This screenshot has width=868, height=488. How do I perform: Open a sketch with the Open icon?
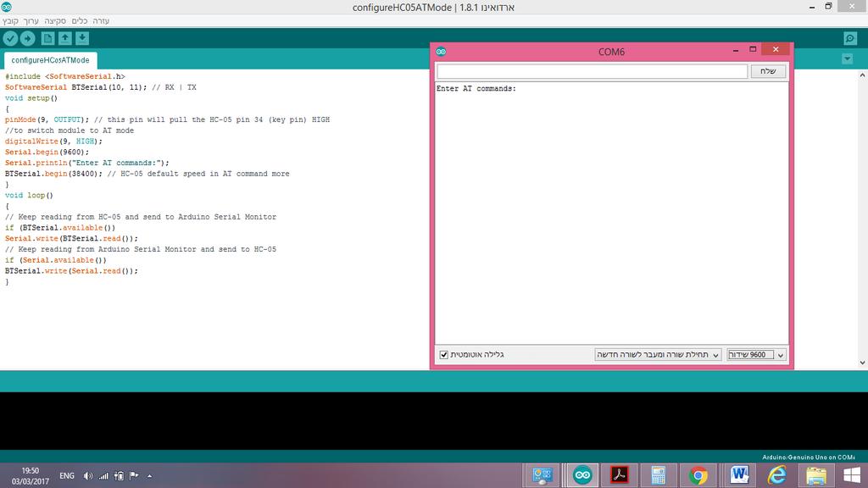point(64,38)
